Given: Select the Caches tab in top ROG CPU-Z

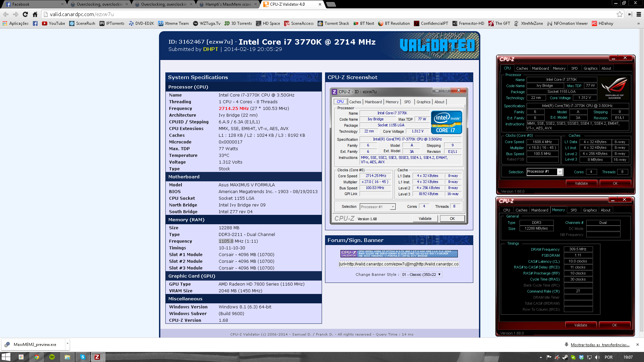Looking at the screenshot, I should (522, 68).
